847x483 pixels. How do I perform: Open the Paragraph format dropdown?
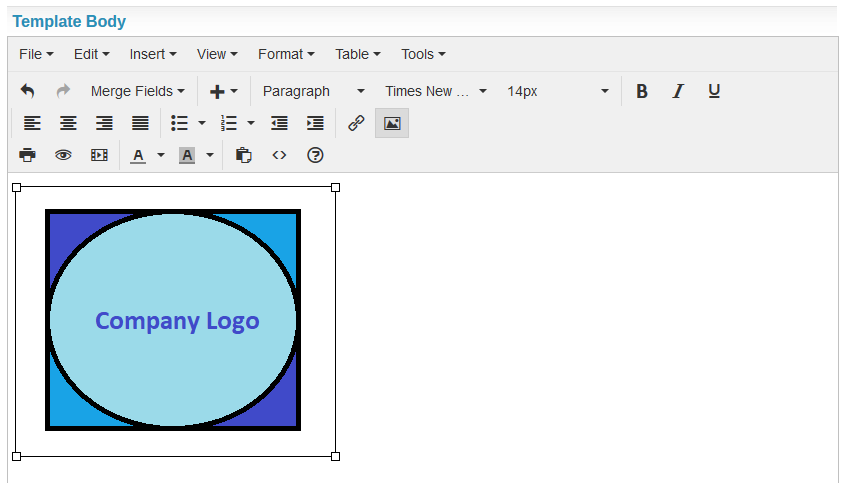313,91
